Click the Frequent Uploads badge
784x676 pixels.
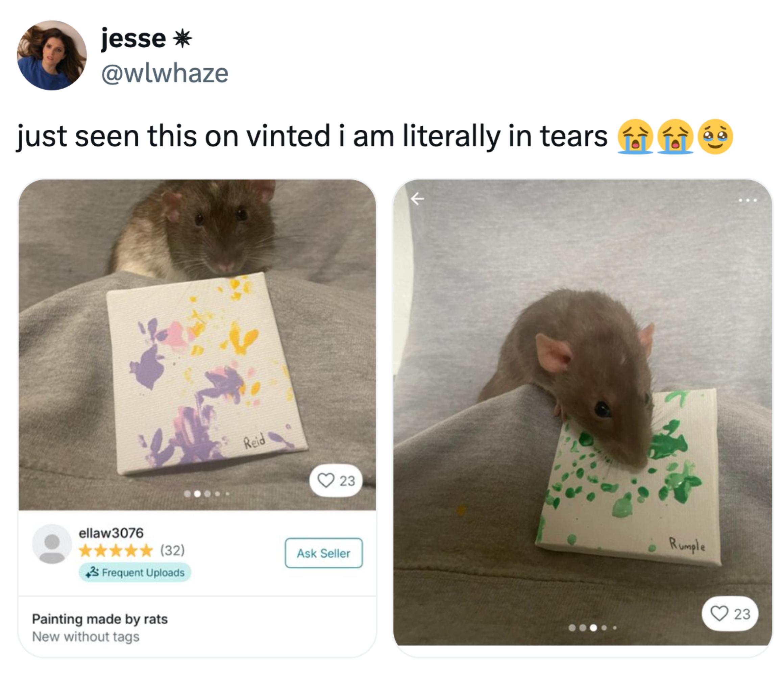(135, 572)
